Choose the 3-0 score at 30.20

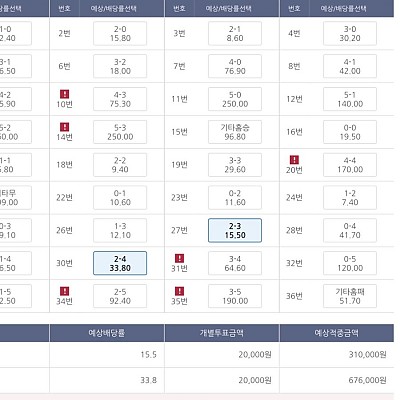click(350, 33)
